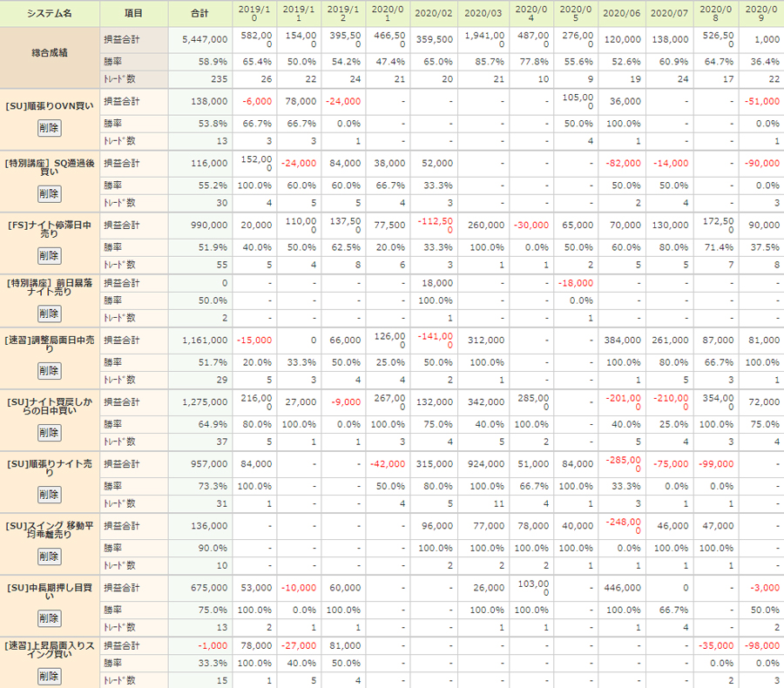Click 削除 button for [SU]順張りOVN買い
784x688 pixels.
(x=49, y=127)
